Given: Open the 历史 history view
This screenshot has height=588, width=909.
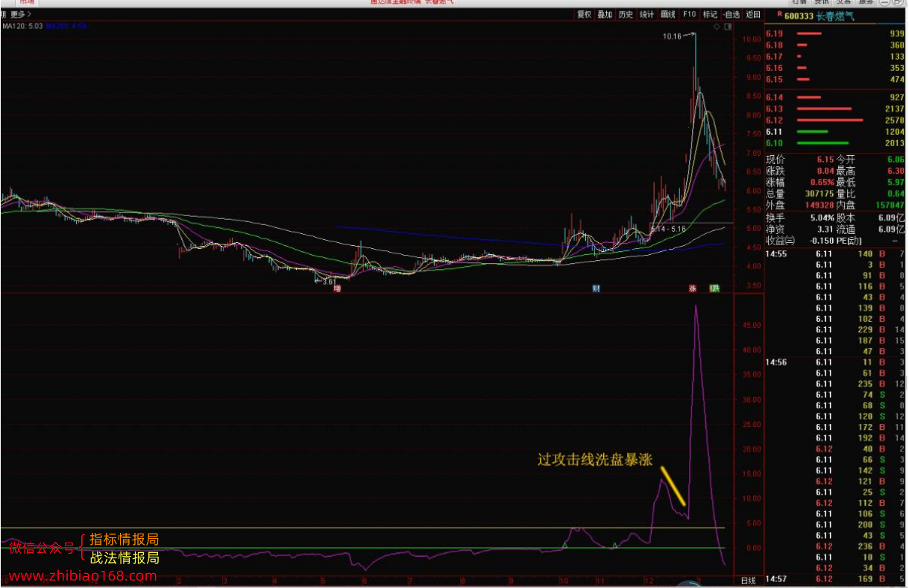Looking at the screenshot, I should (x=626, y=14).
